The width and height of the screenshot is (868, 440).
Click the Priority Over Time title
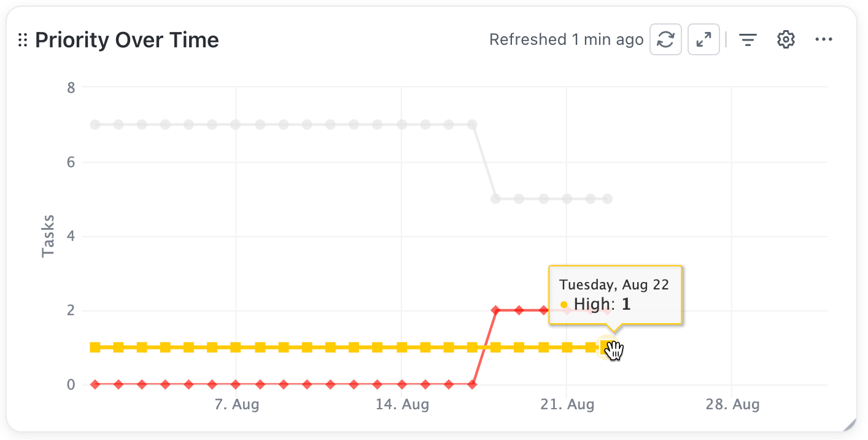coord(126,40)
